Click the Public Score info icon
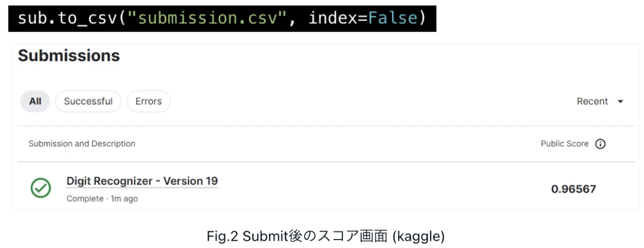 tap(600, 144)
